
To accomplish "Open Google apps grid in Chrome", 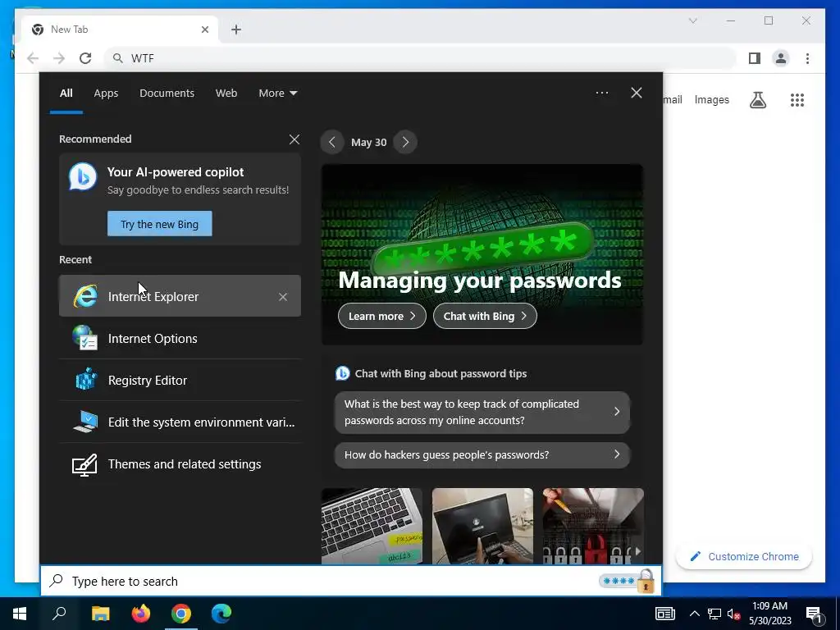I will (797, 99).
